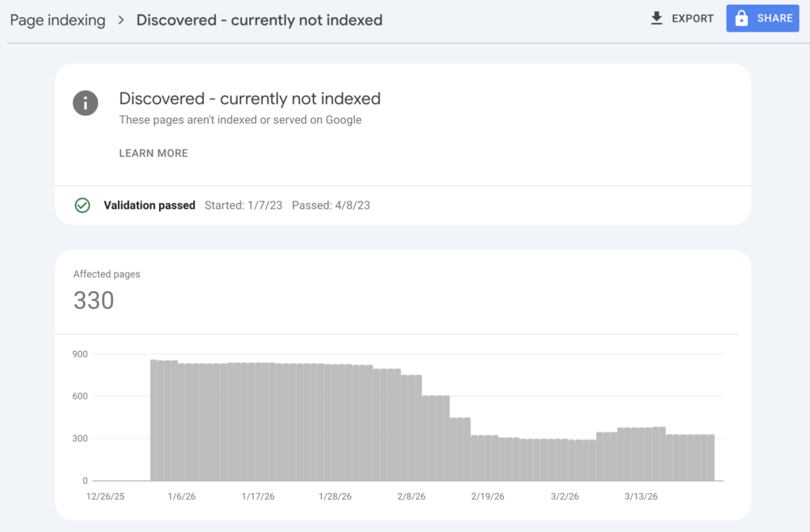Click the breadcrumb title Discovered - currently not indexed
The image size is (810, 532).
click(259, 20)
